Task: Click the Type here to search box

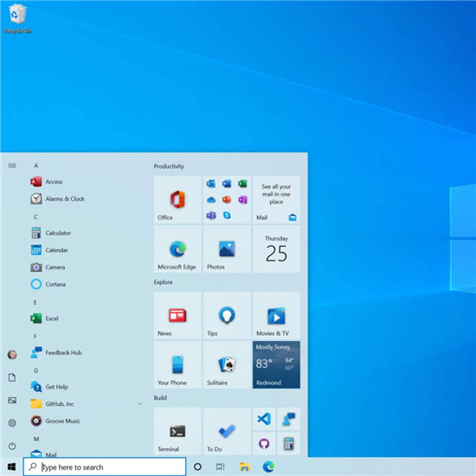Action: (x=105, y=466)
